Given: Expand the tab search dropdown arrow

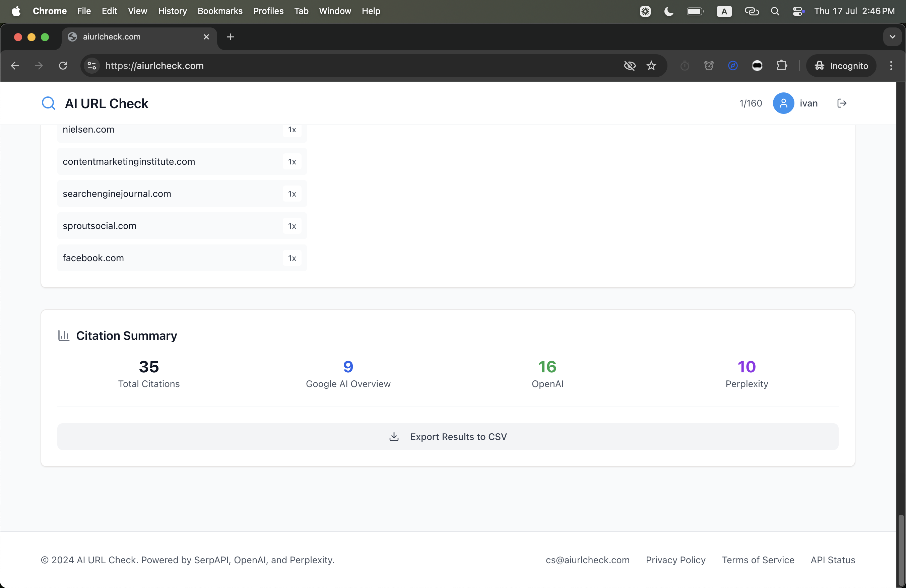Looking at the screenshot, I should pos(892,37).
